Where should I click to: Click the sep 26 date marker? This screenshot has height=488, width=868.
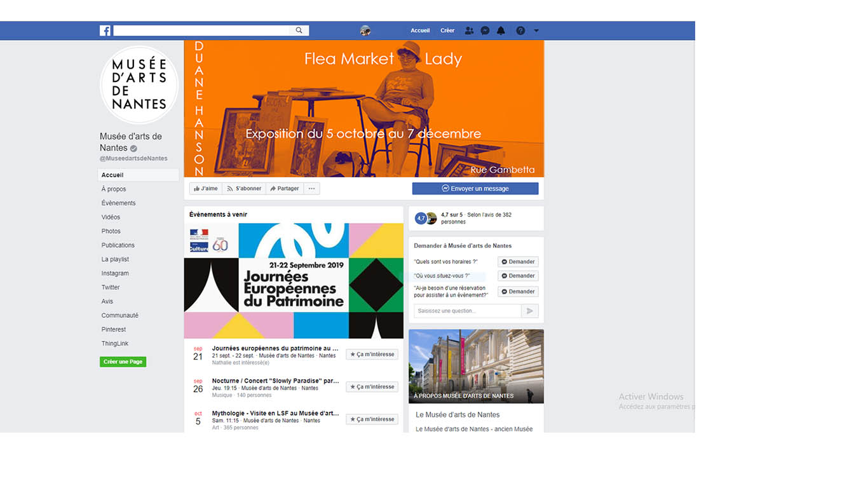[198, 386]
